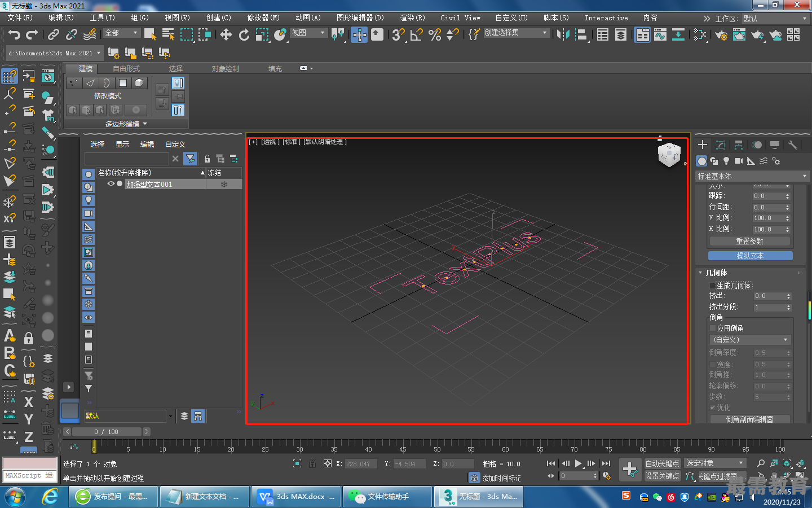The width and height of the screenshot is (812, 508).
Task: Open the Hierarchy panel tab icon
Action: tap(738, 145)
